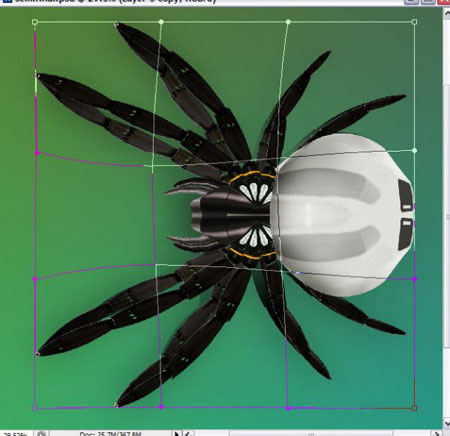This screenshot has height=436, width=450.
Task: Select the bottom-right warp mesh corner handle
Action: click(414, 408)
